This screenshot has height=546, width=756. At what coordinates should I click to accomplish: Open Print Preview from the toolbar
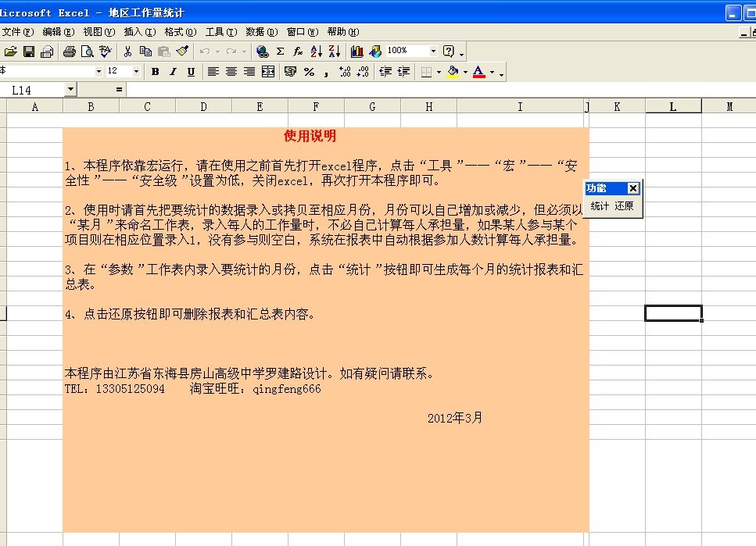85,51
